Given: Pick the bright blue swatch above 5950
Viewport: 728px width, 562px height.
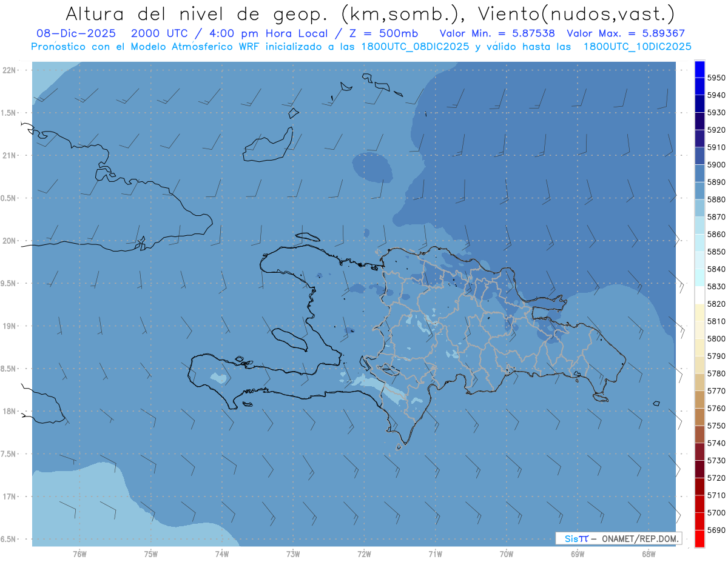Looking at the screenshot, I should pos(699,69).
